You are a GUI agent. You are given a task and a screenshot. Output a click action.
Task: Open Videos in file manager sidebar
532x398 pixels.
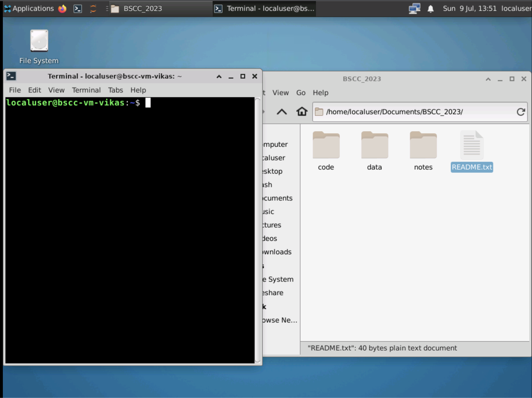tap(270, 238)
